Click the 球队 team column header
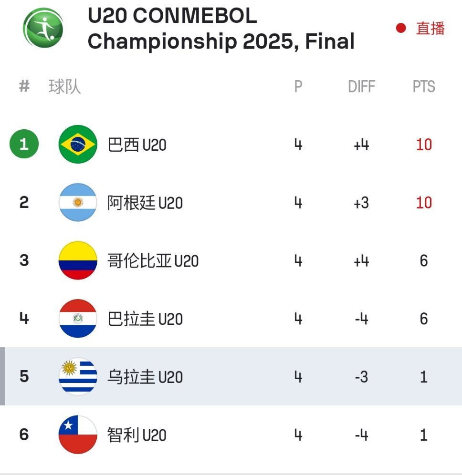 tap(64, 87)
